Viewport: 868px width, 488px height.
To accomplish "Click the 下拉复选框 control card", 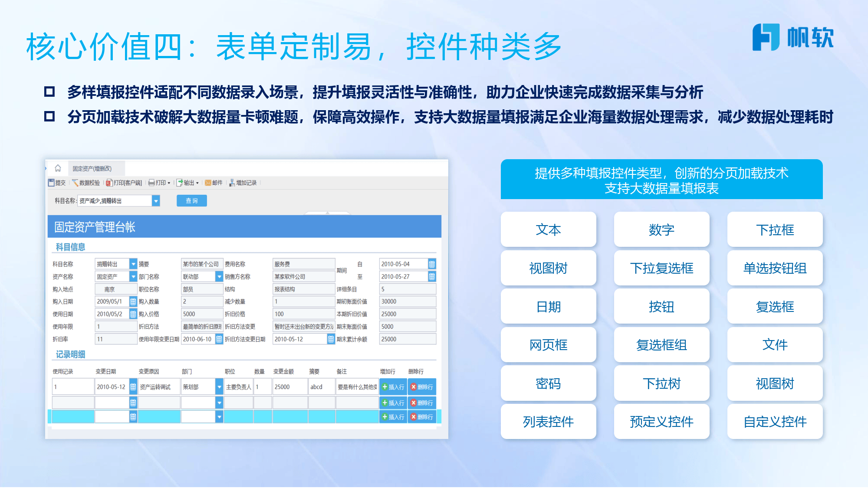I will pos(661,268).
